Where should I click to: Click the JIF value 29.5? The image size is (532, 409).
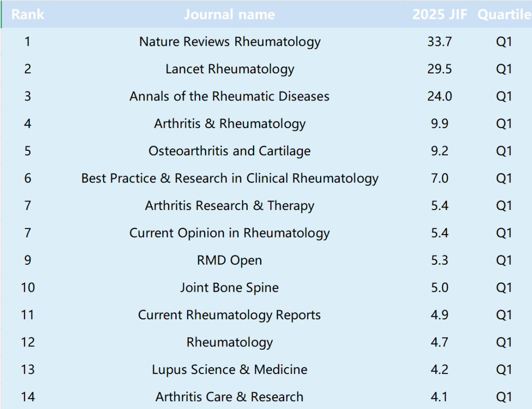click(x=440, y=69)
